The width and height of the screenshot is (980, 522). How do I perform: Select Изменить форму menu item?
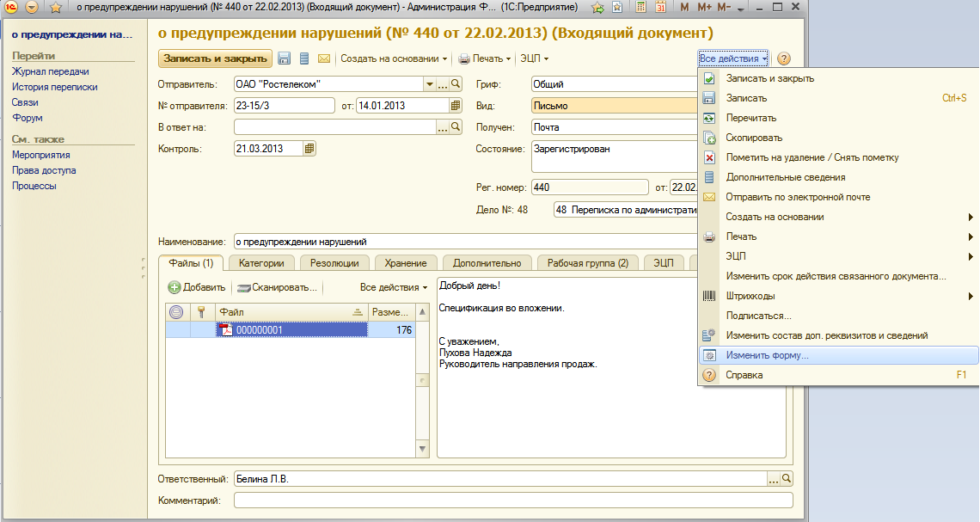(x=767, y=355)
